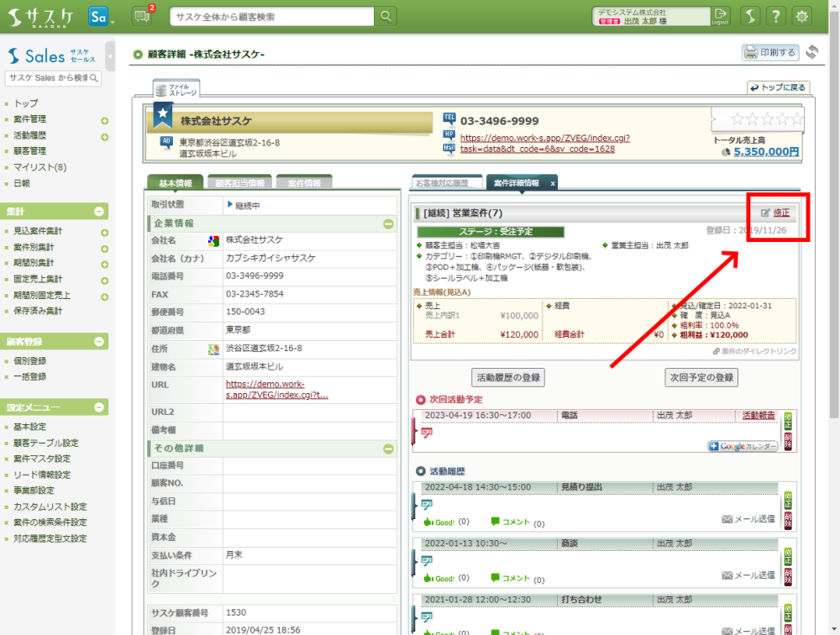The image size is (840, 635).
Task: Collapse the 設定メニュー sidebar section
Action: tap(99, 407)
